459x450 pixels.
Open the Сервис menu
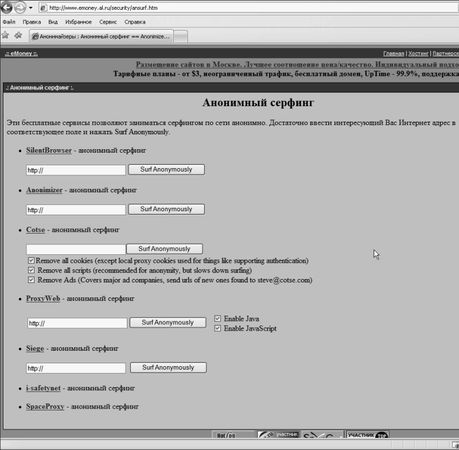pyautogui.click(x=108, y=22)
